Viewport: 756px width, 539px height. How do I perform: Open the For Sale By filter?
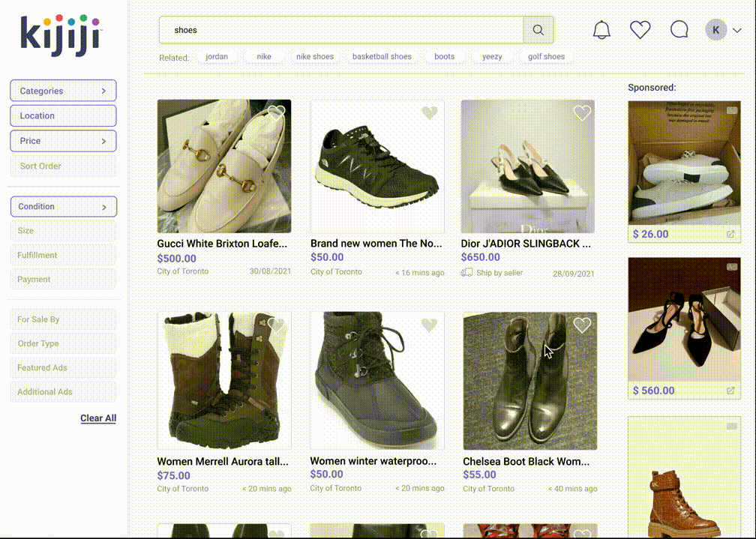[x=63, y=319]
